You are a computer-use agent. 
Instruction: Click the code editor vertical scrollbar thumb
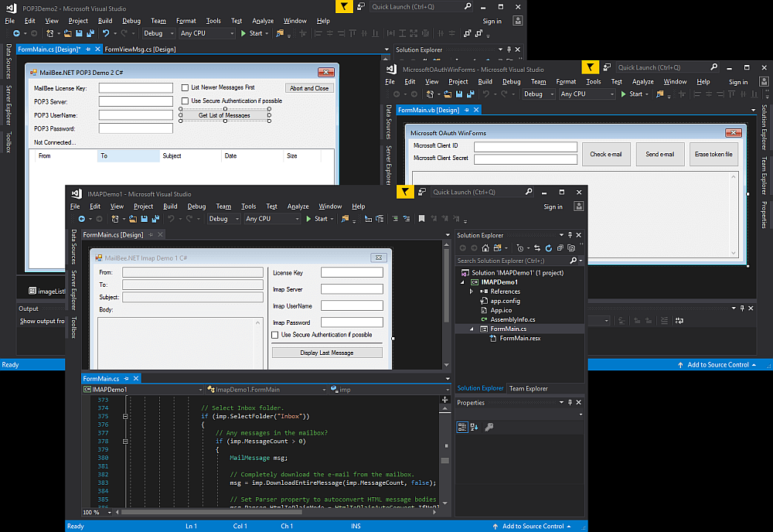445,461
